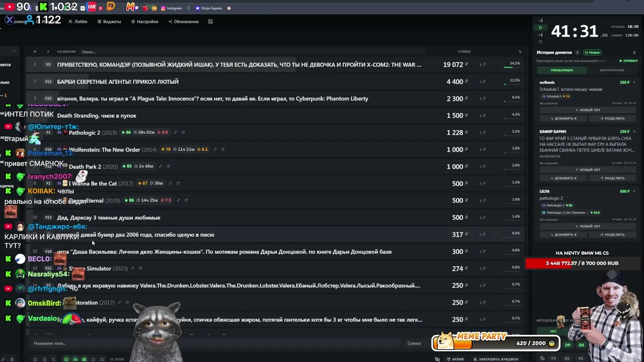644x362 pixels.
Task: Click the DP toggle button
Action: pyautogui.click(x=568, y=345)
